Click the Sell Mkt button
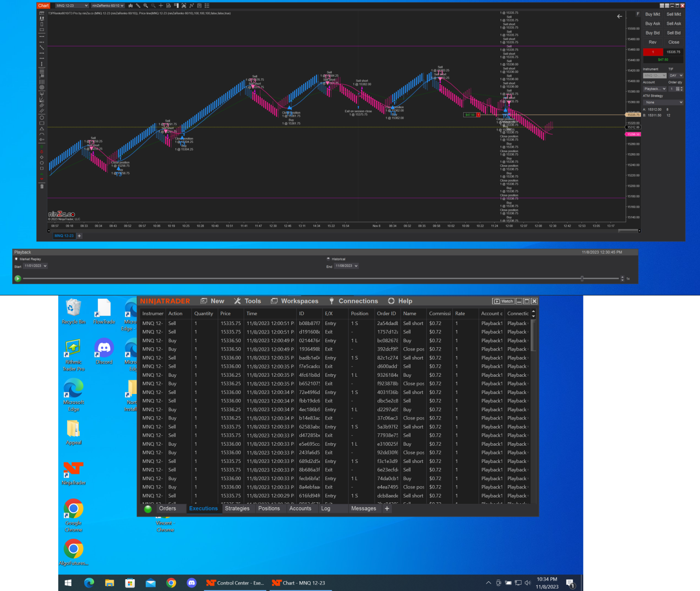This screenshot has height=591, width=700. [674, 14]
